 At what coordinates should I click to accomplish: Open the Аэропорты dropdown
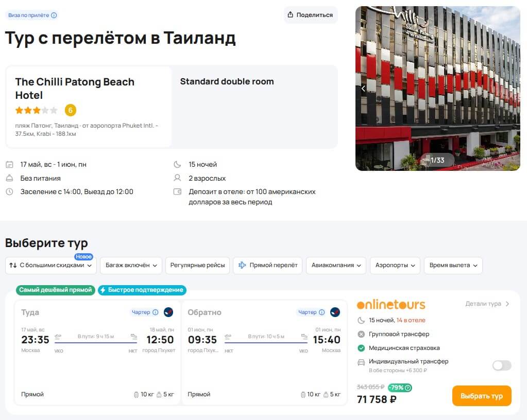395,265
